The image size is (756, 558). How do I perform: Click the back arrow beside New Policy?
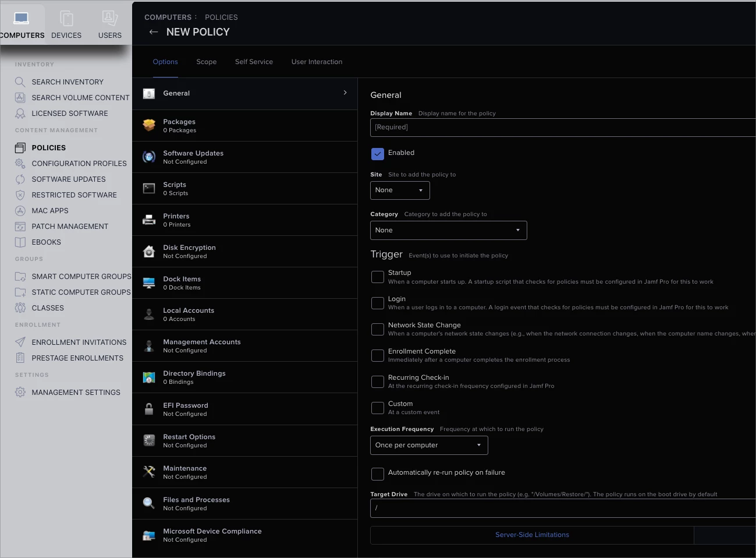pos(154,32)
